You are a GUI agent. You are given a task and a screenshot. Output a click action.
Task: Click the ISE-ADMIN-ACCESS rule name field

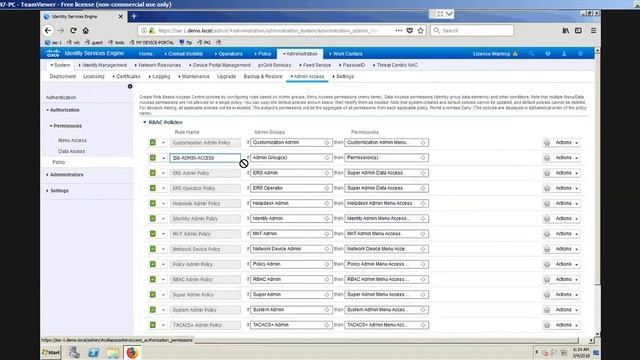click(x=205, y=158)
